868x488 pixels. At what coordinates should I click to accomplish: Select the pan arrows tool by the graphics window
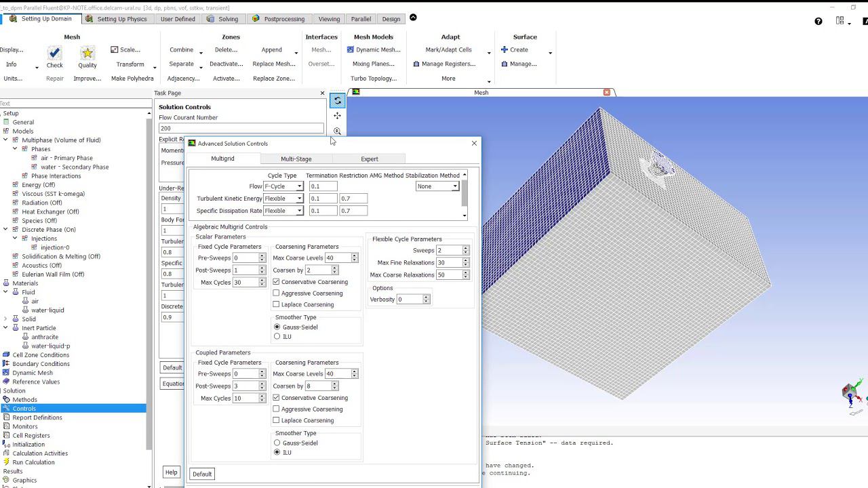pyautogui.click(x=337, y=116)
